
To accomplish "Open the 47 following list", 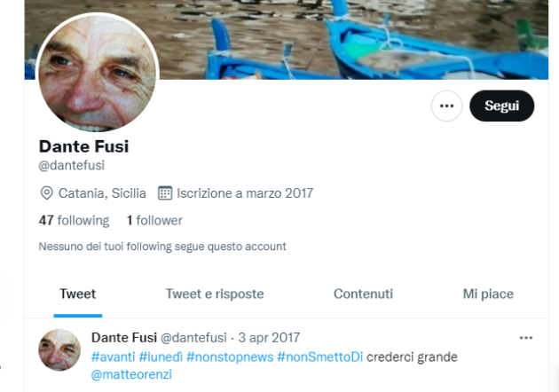I will click(74, 220).
